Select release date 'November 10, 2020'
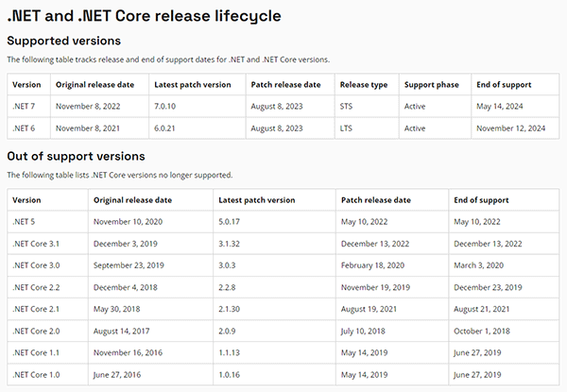The width and height of the screenshot is (567, 392). coord(128,221)
